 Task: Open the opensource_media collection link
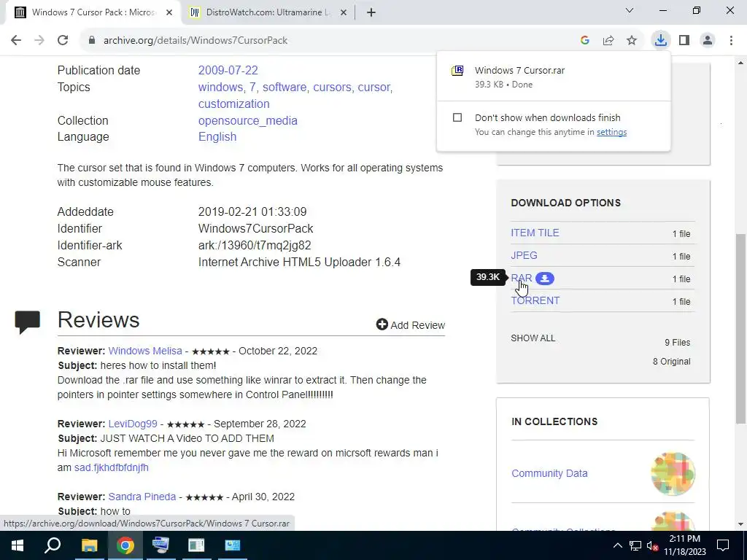click(x=248, y=120)
